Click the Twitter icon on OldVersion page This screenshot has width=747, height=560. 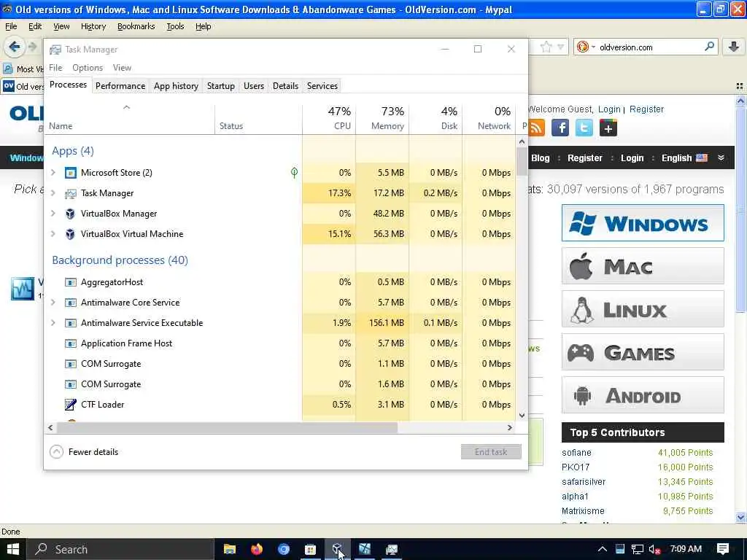coord(584,128)
